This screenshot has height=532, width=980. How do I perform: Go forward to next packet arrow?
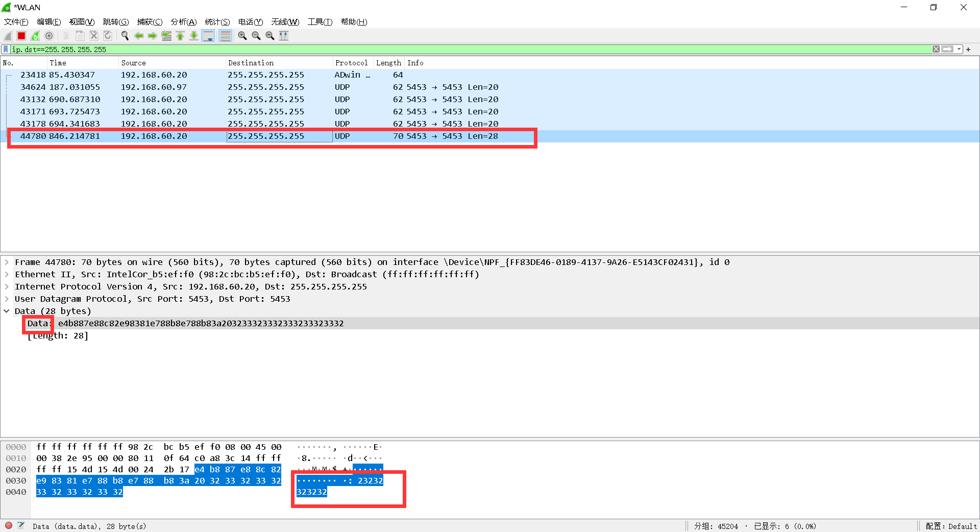[x=152, y=36]
